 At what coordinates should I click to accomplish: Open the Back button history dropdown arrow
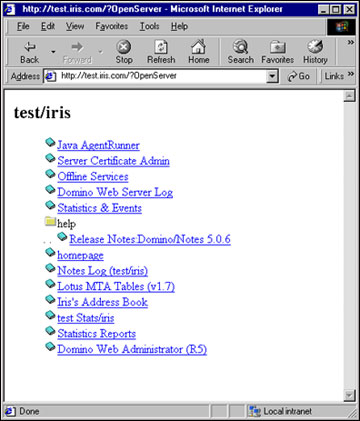[53, 52]
